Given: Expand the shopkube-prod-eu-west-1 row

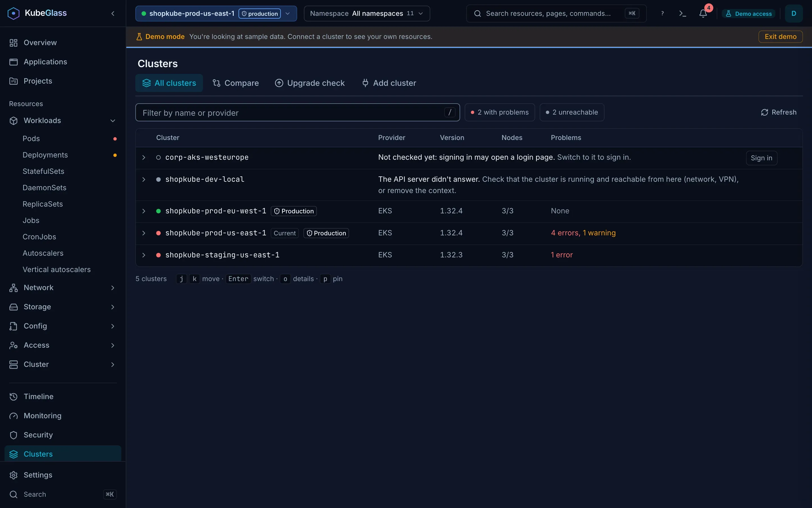Looking at the screenshot, I should (x=144, y=211).
